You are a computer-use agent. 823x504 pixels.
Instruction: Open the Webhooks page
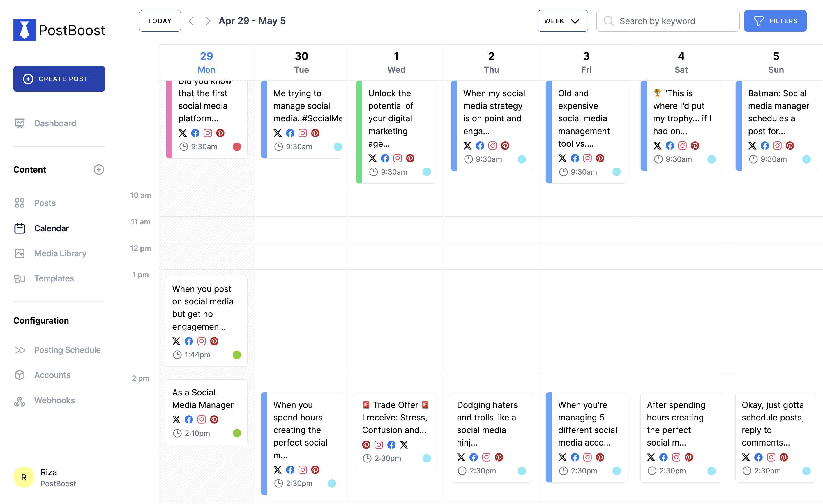point(54,400)
